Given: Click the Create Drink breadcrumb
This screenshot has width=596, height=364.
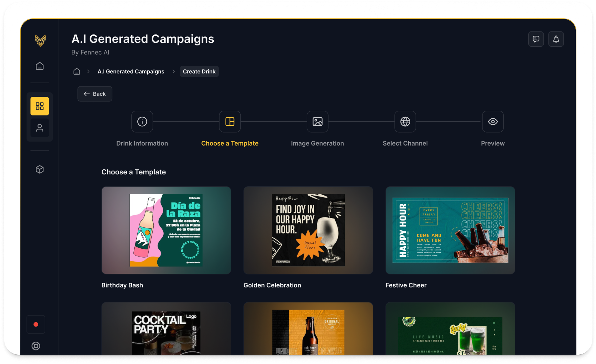Looking at the screenshot, I should pos(199,71).
